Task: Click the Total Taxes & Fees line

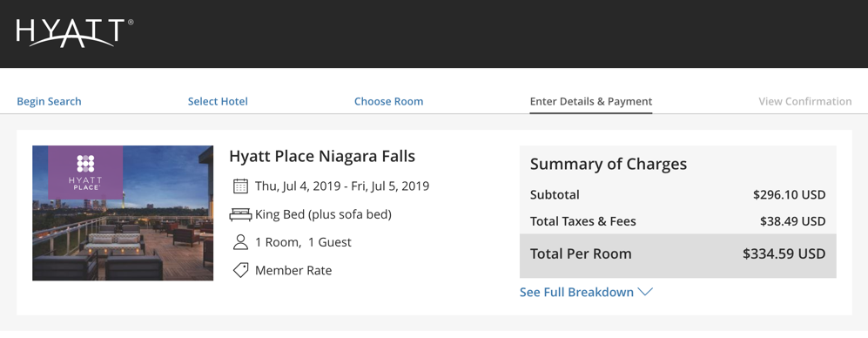Action: point(677,221)
